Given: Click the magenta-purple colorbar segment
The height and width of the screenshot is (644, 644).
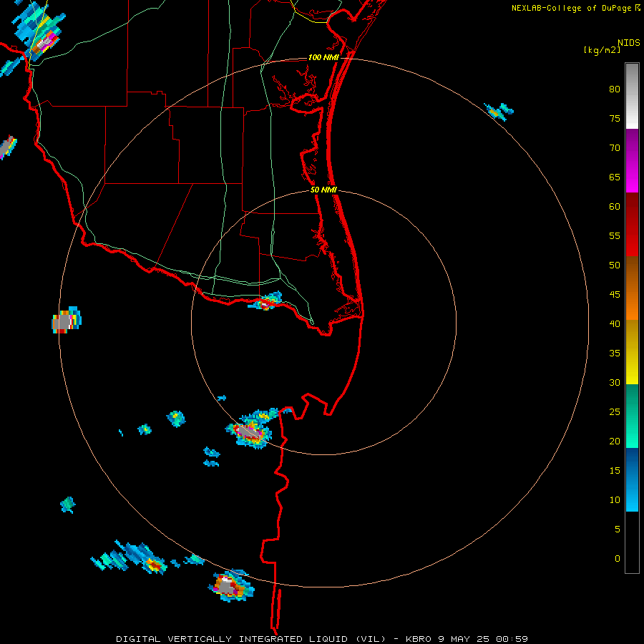Looking at the screenshot, I should 632,160.
